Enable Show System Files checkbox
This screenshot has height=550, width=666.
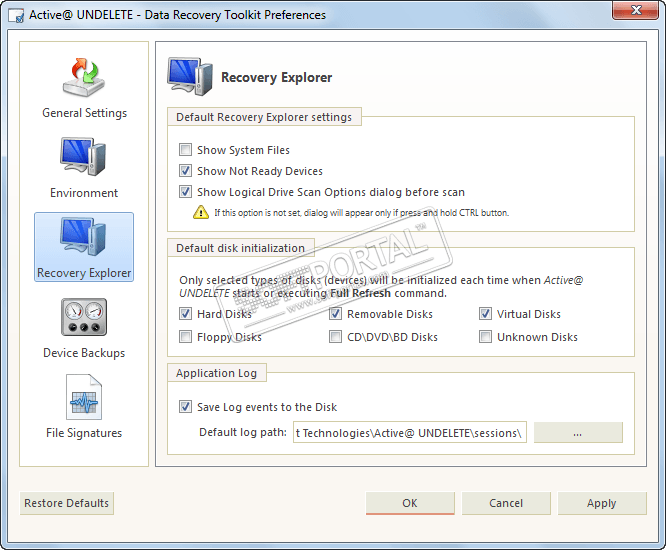point(185,149)
